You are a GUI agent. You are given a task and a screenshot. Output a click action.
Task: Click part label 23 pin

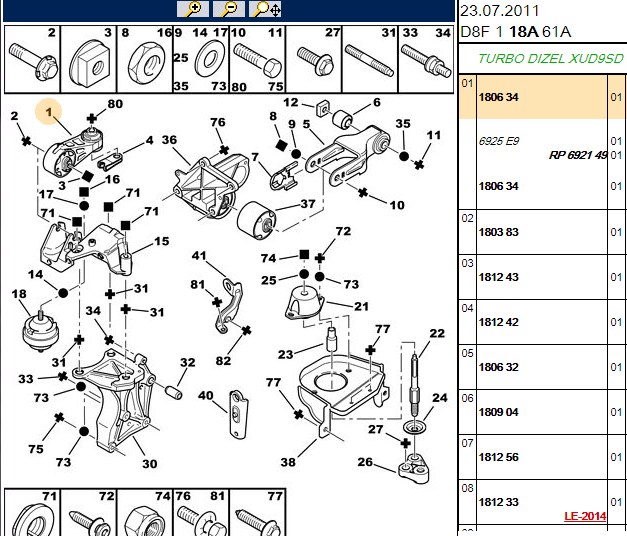click(x=286, y=354)
